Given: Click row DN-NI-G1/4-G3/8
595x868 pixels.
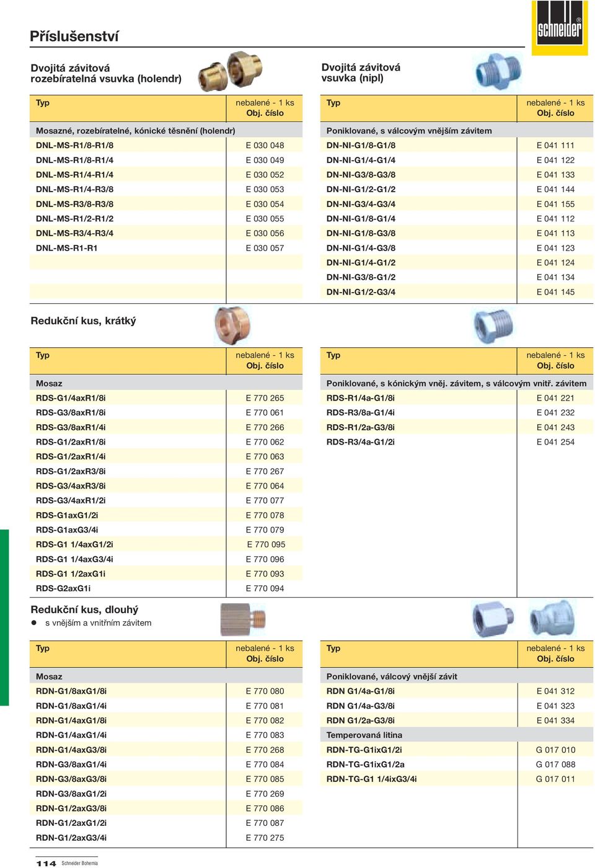Looking at the screenshot, I should 457,248.
